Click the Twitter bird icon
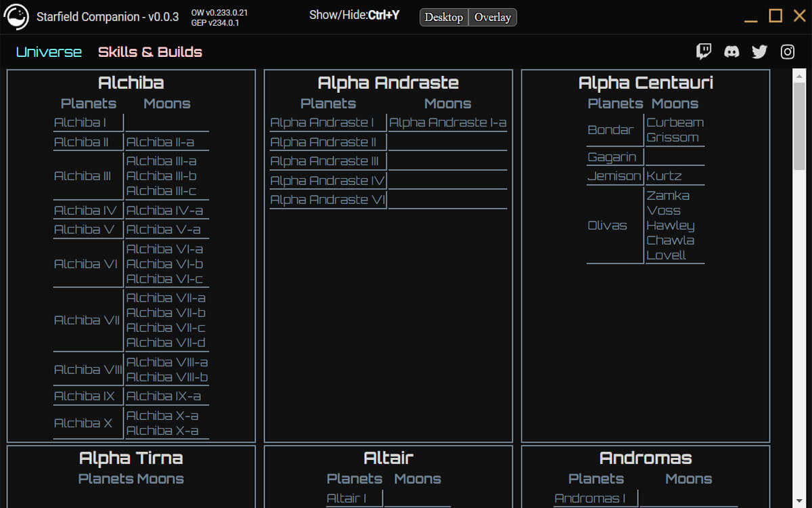Viewport: 812px width, 508px height. [x=759, y=51]
